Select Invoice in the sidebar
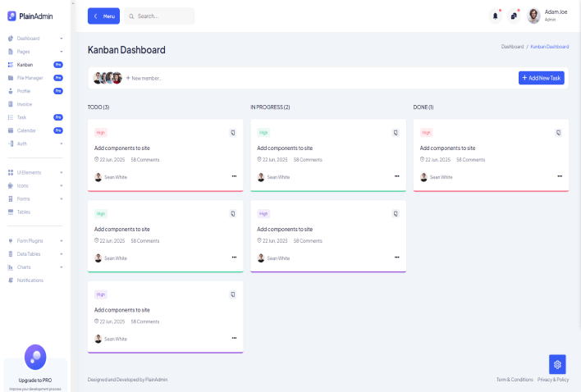The width and height of the screenshot is (581, 392). (x=25, y=104)
